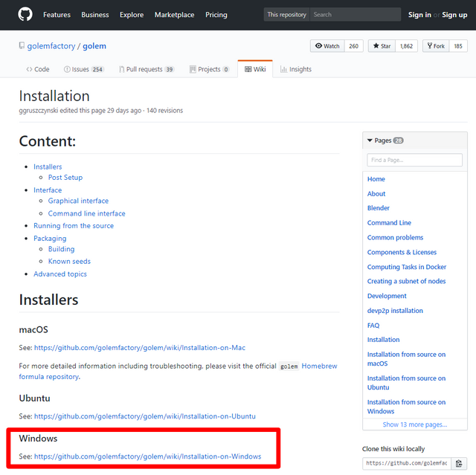Switch to the Issues tab

click(x=84, y=69)
